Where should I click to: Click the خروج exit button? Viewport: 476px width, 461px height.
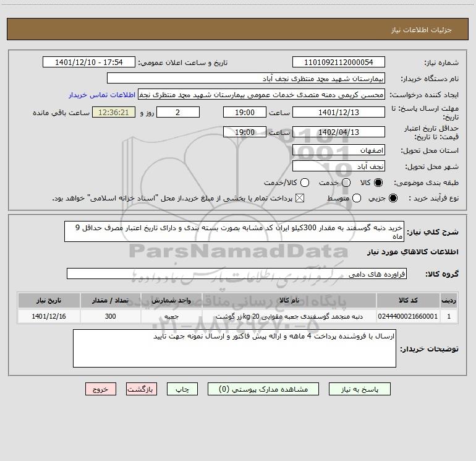[101, 389]
